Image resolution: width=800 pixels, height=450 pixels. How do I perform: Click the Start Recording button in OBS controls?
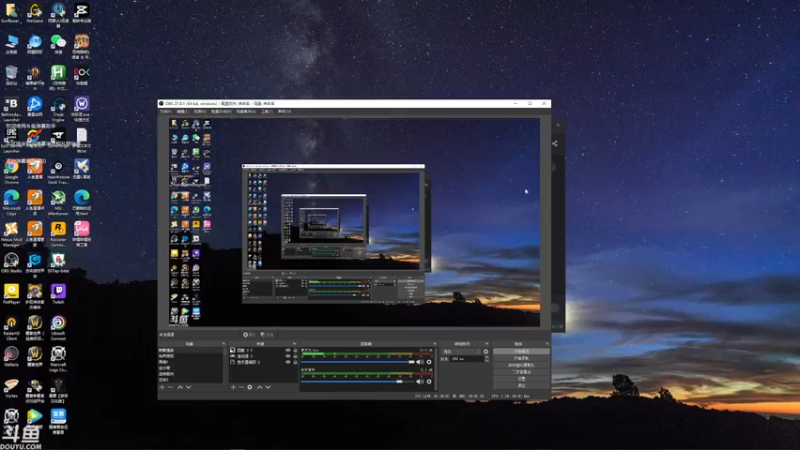521,358
